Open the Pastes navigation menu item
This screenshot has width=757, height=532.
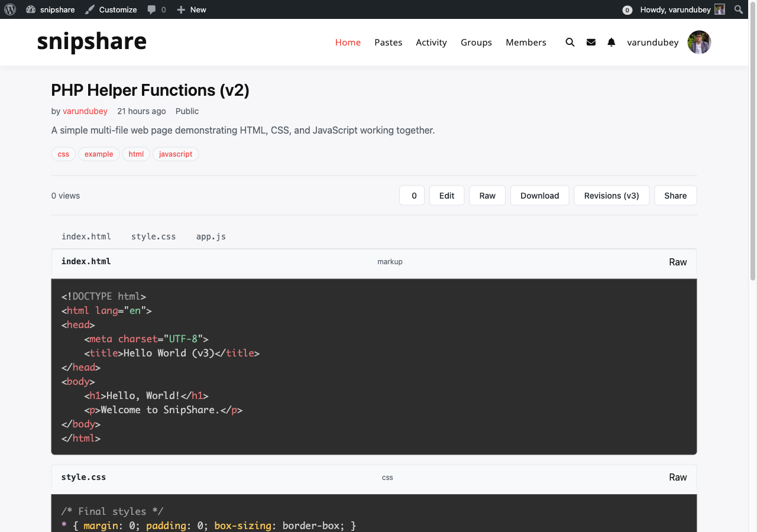pos(388,42)
